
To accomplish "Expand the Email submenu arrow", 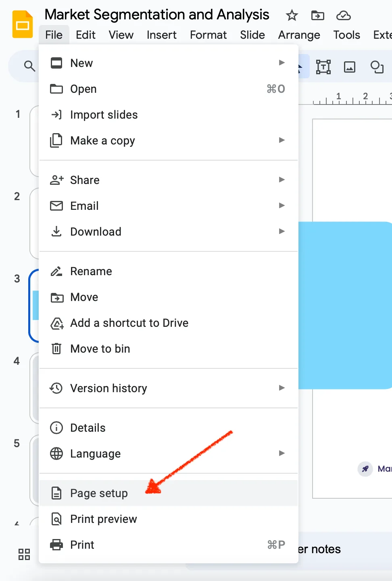I will click(282, 205).
